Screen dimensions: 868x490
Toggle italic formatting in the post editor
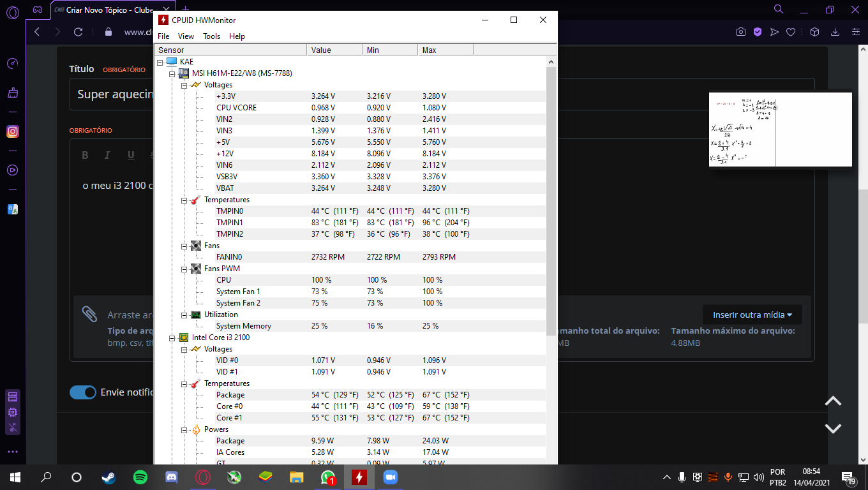click(x=107, y=155)
